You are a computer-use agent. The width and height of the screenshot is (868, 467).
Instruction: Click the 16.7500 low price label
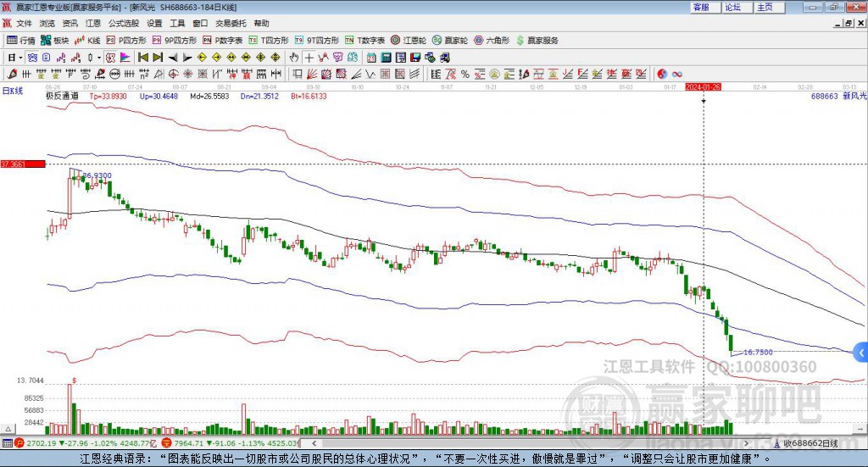tap(758, 352)
